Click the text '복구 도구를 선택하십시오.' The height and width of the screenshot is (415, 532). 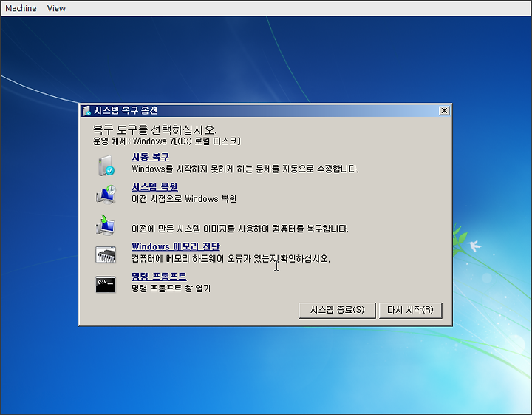[x=155, y=129]
